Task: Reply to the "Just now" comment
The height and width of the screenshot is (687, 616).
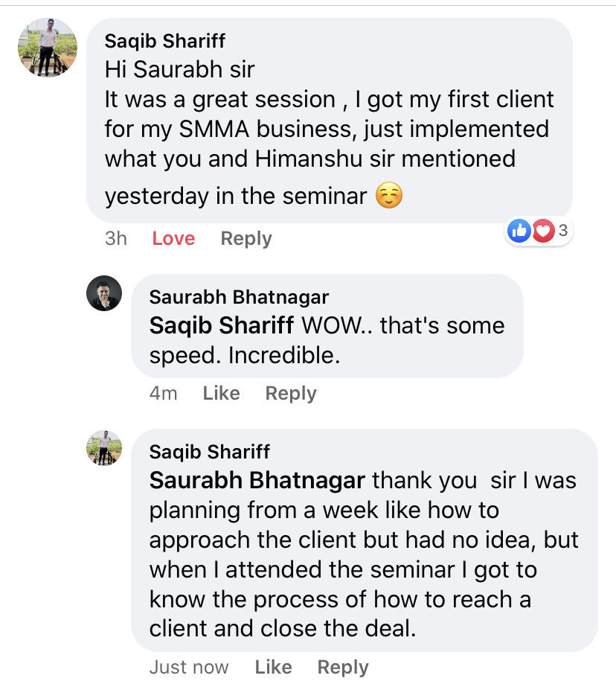Action: 343,668
